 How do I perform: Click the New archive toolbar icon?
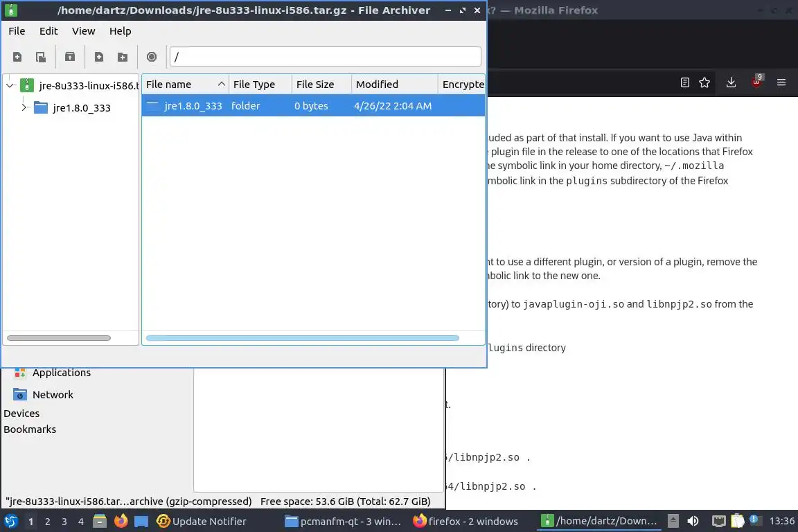[17, 57]
